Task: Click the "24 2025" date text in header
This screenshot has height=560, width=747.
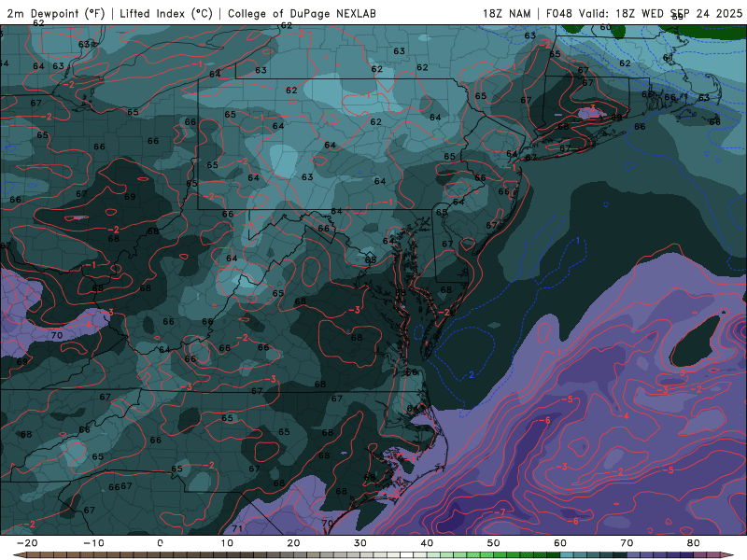Action: [x=719, y=14]
